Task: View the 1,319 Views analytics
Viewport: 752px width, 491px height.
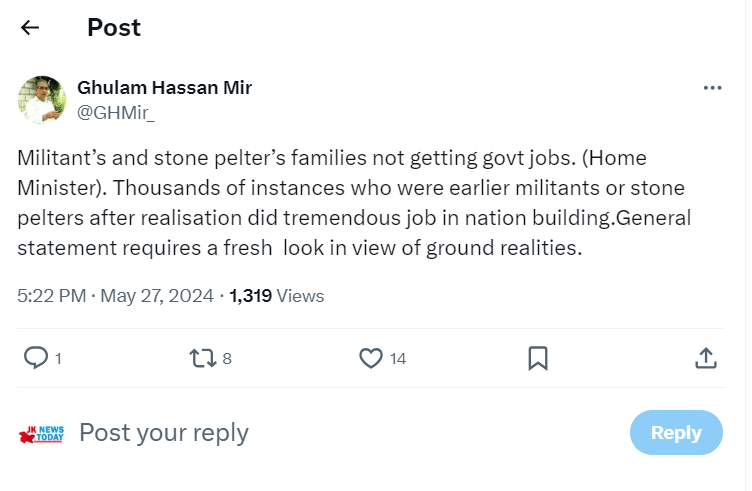Action: tap(276, 296)
